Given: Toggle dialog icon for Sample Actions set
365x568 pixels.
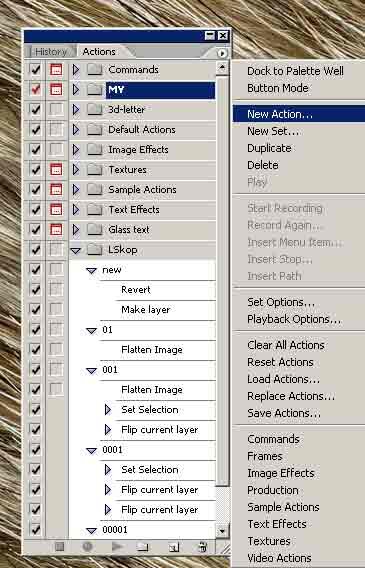Looking at the screenshot, I should pos(56,189).
